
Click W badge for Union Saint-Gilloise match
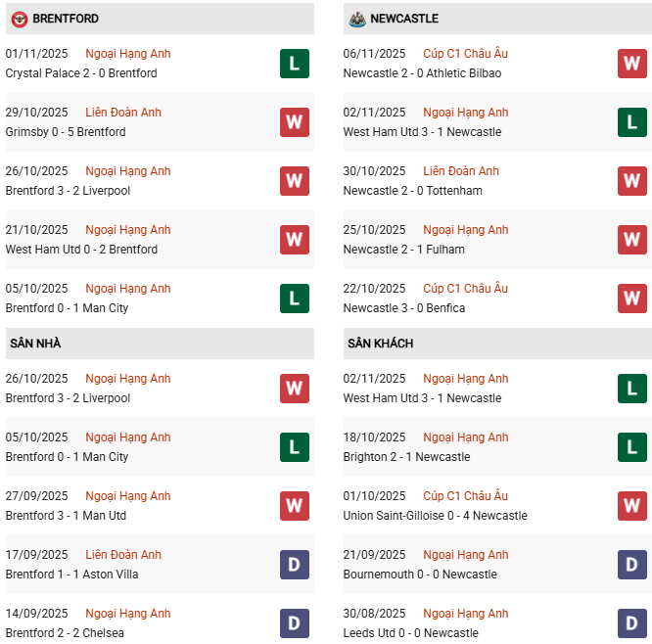click(x=631, y=506)
